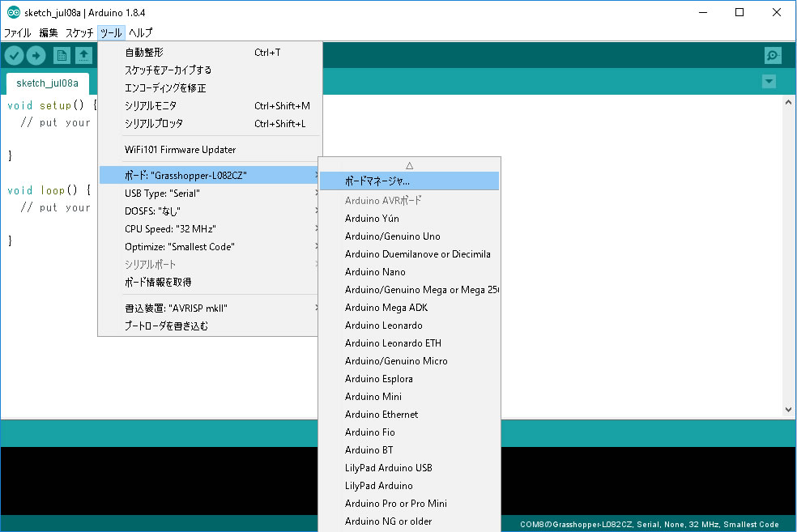Upload the sketch using the arrow icon

(x=36, y=55)
